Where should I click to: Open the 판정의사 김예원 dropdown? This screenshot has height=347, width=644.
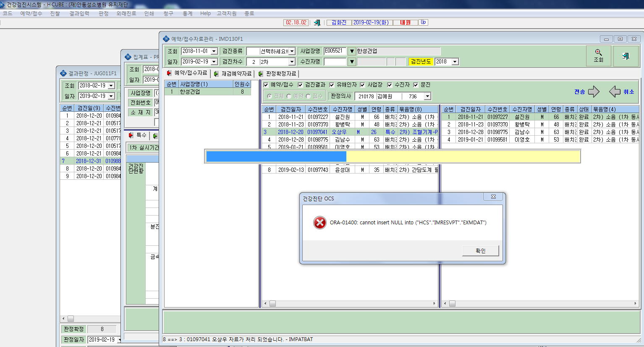click(x=427, y=96)
